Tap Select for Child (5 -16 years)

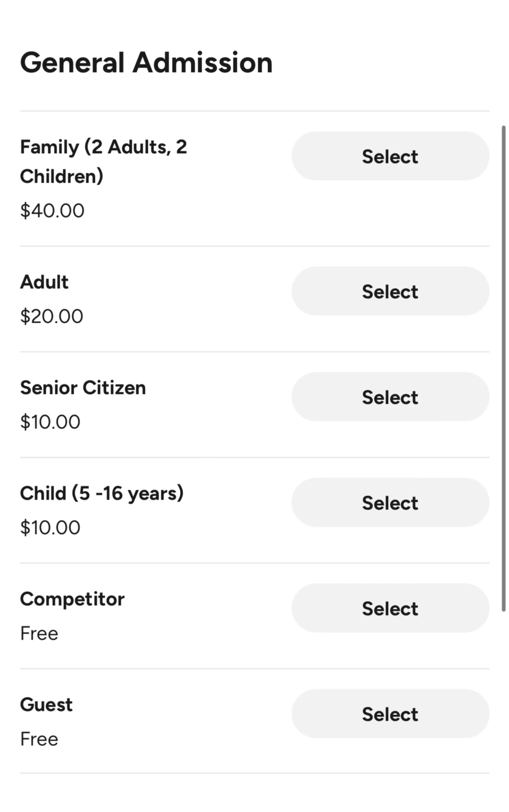pyautogui.click(x=390, y=503)
